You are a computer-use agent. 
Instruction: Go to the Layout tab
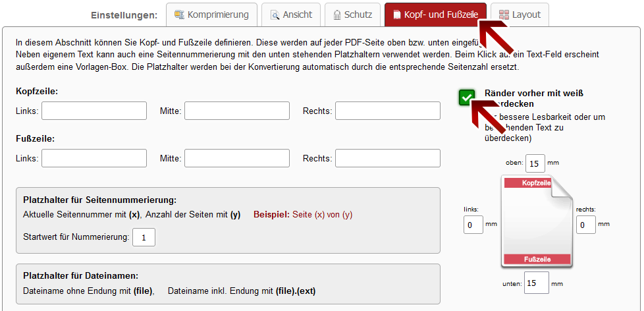[520, 14]
